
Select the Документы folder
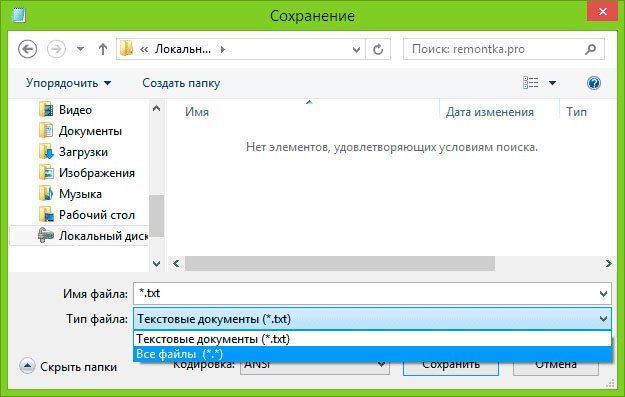(90, 131)
